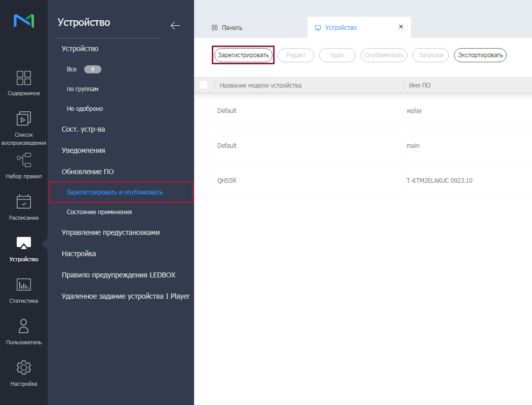Click the Экспортировать button
This screenshot has height=405, width=532.
pyautogui.click(x=480, y=55)
